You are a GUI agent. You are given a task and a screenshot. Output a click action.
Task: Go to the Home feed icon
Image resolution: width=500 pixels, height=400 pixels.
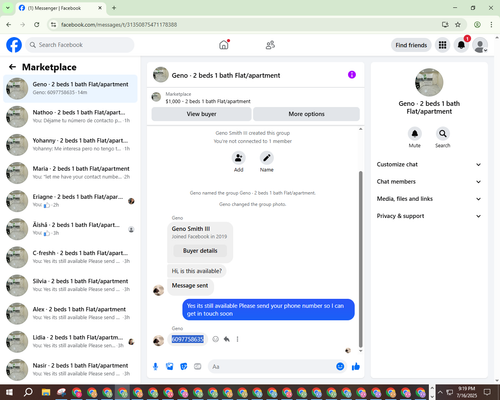224,45
